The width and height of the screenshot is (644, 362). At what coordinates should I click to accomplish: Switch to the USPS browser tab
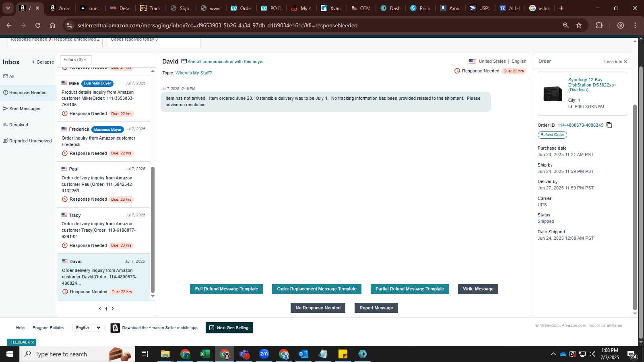coord(480,8)
